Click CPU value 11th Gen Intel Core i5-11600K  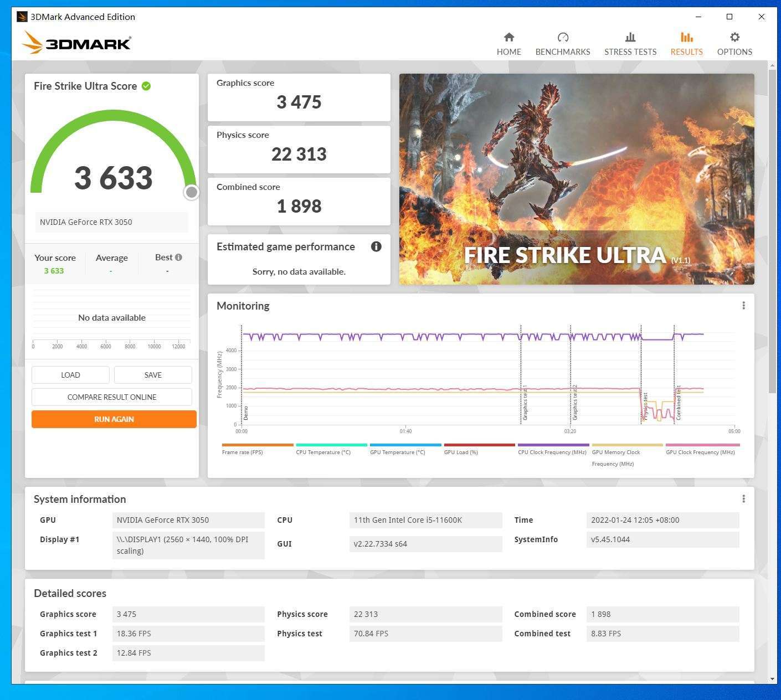coord(425,520)
